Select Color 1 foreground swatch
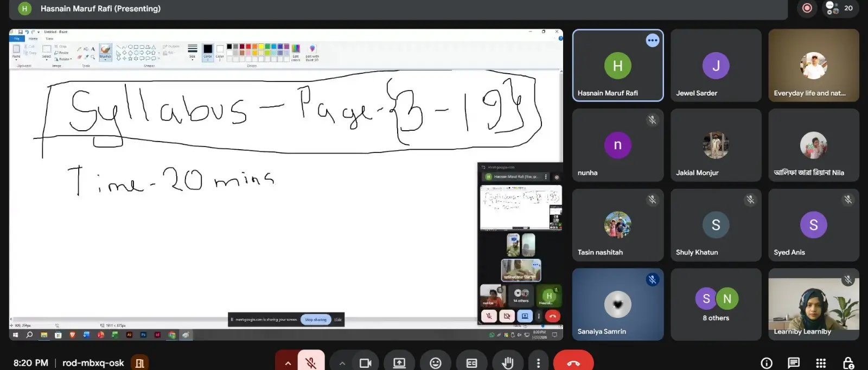The width and height of the screenshot is (868, 370). (208, 52)
